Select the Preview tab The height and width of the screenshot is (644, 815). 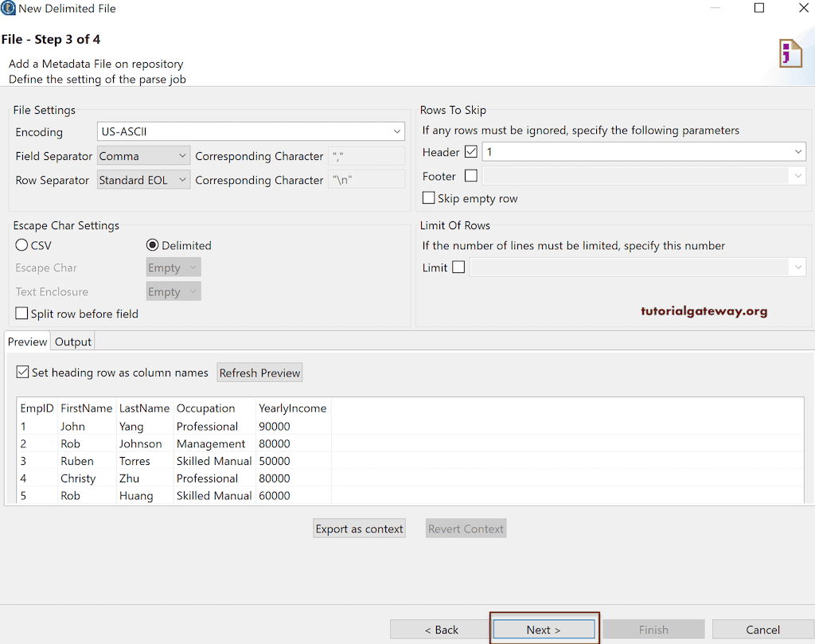(26, 342)
